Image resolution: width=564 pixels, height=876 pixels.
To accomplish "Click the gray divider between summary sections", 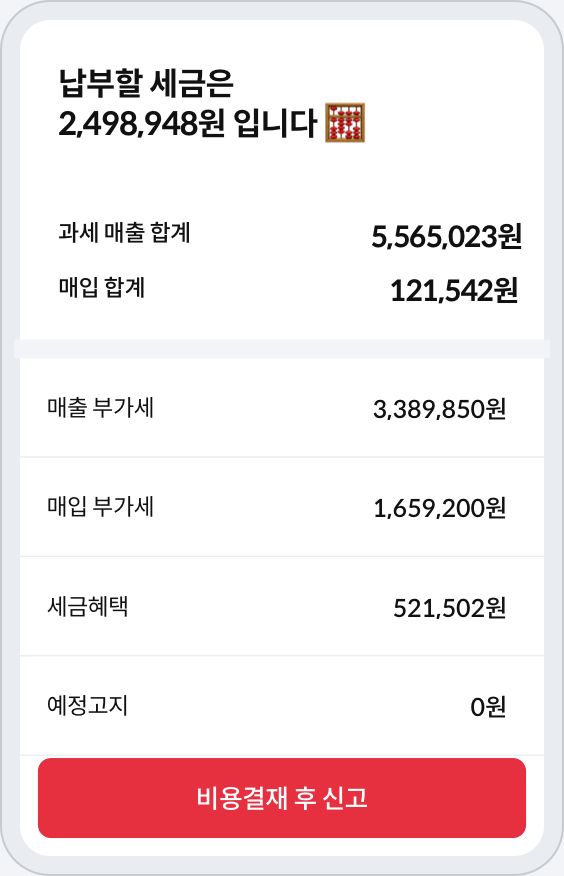I will (x=282, y=349).
